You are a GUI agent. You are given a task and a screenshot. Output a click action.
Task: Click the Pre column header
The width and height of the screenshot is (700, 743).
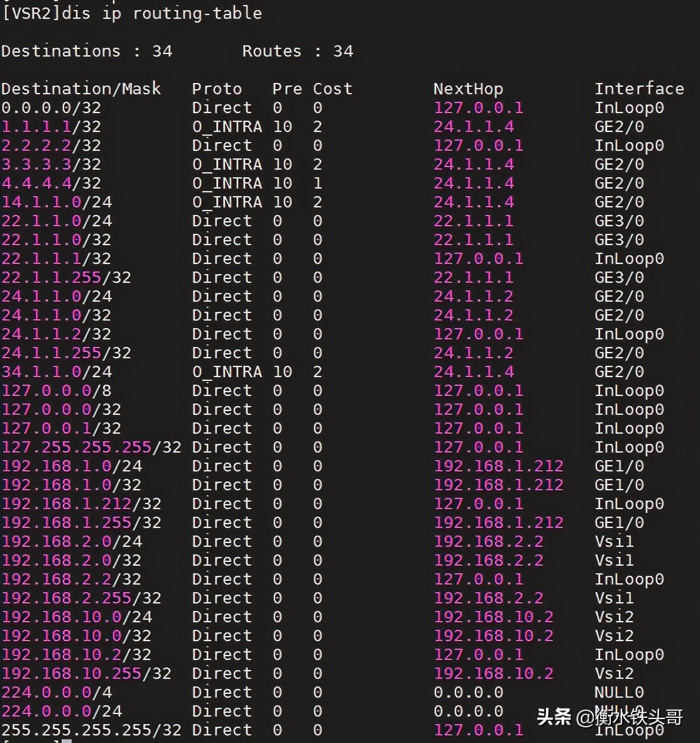click(287, 89)
